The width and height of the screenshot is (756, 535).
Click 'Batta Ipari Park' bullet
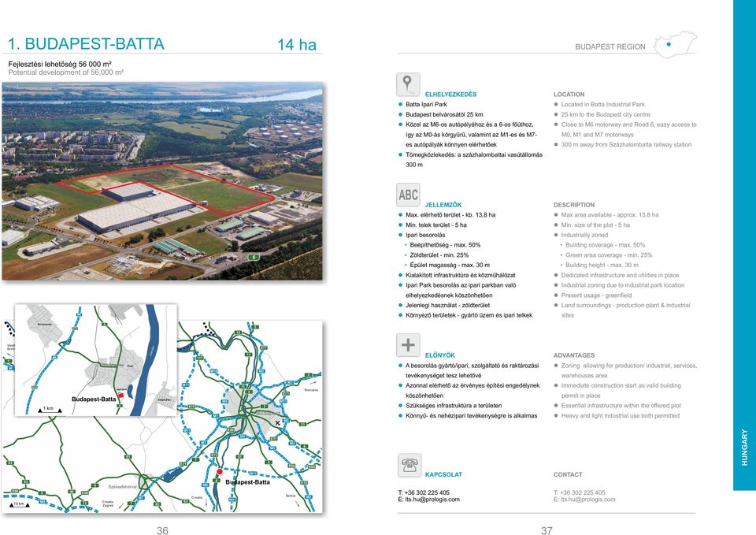pos(426,104)
